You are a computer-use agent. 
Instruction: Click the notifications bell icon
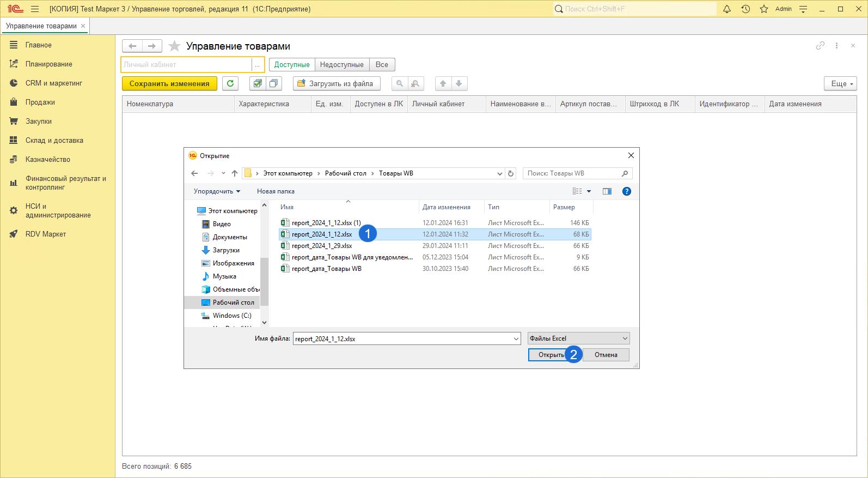coord(726,9)
